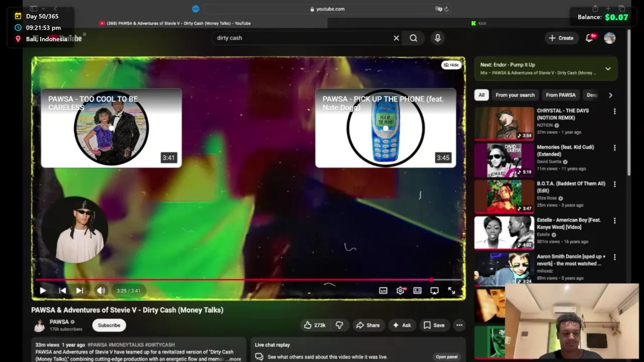Screen dimensions: 644x362
Task: Reload the page in Safari
Action: pos(446,9)
